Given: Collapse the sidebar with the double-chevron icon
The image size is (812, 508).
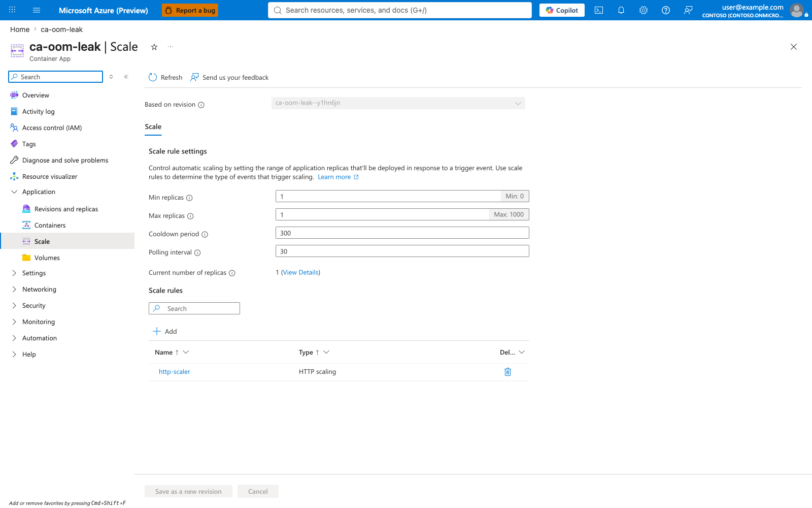Looking at the screenshot, I should (126, 77).
